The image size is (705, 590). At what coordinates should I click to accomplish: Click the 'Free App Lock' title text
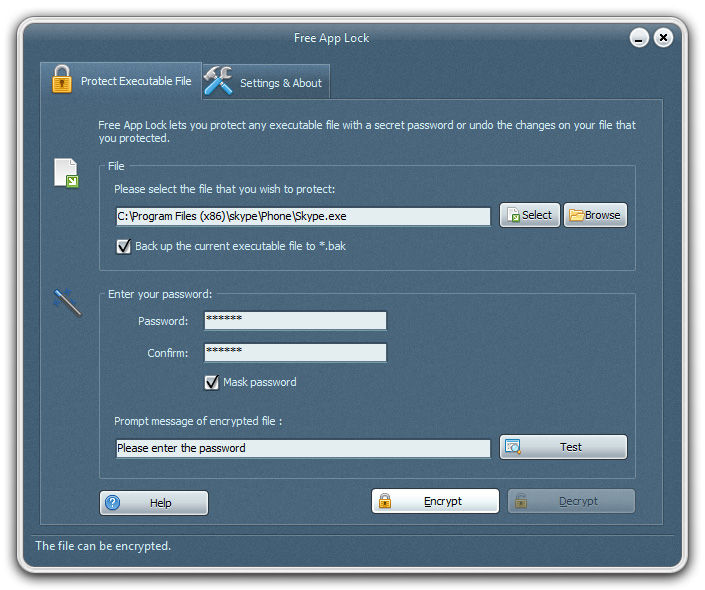[x=331, y=38]
